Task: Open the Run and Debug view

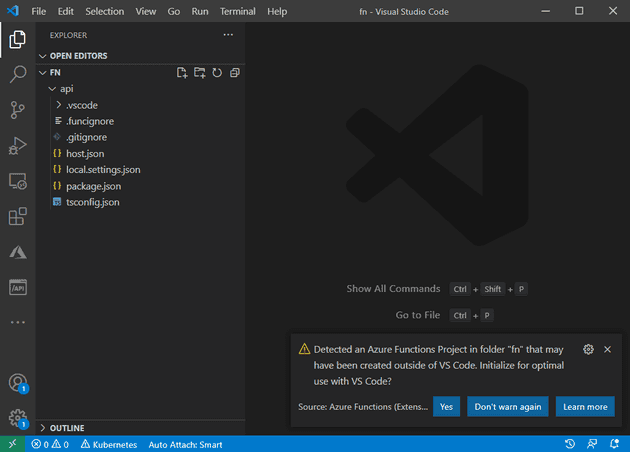Action: (x=17, y=145)
